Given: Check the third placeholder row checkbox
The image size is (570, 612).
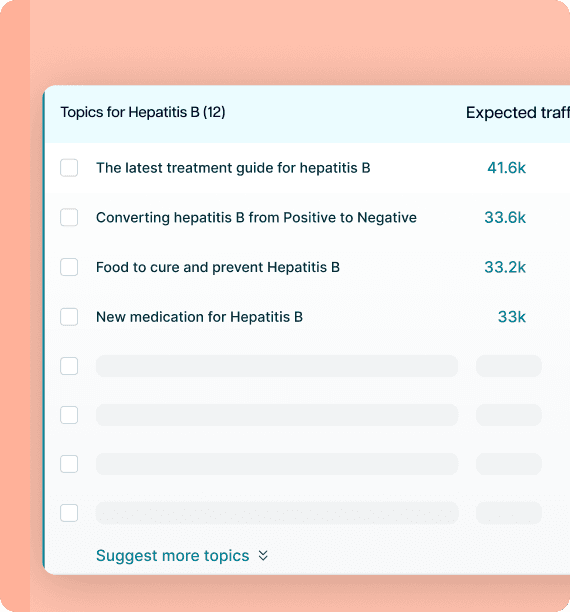Looking at the screenshot, I should point(69,464).
